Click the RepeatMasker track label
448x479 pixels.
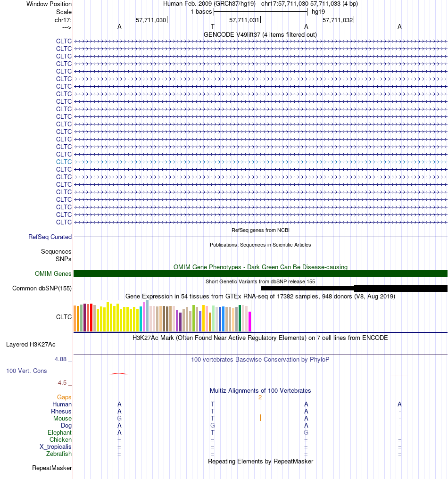tap(52, 468)
